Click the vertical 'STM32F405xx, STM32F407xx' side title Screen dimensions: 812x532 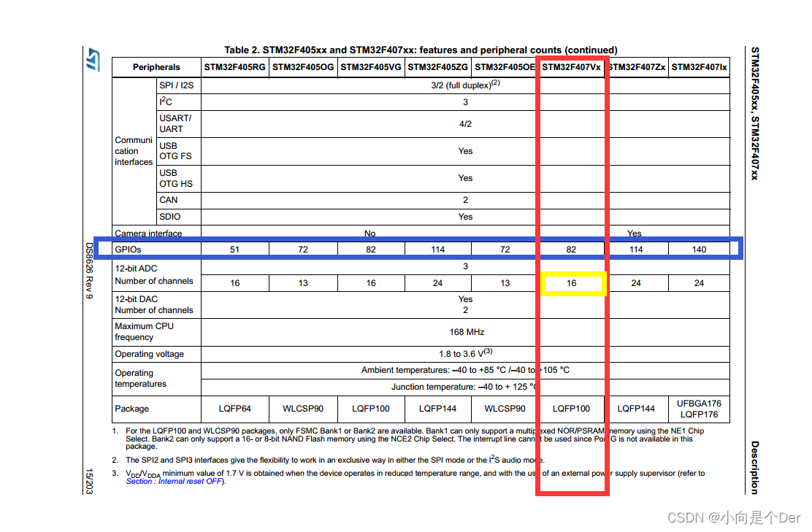(755, 113)
